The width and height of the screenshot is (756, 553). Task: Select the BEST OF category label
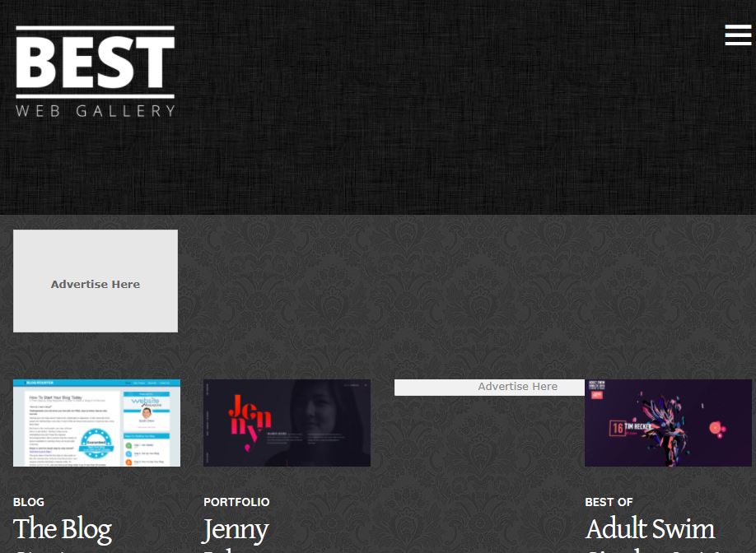(609, 502)
